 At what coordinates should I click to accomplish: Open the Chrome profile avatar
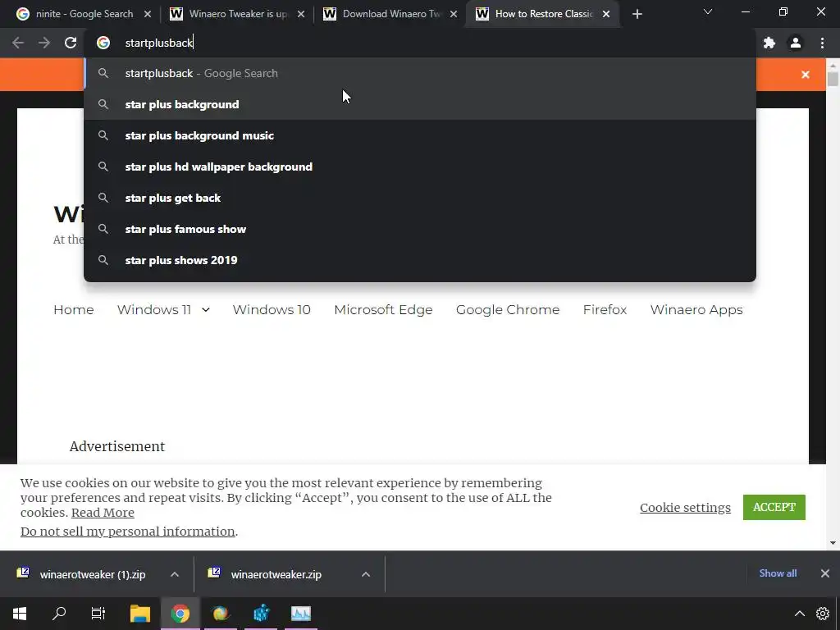tap(796, 43)
